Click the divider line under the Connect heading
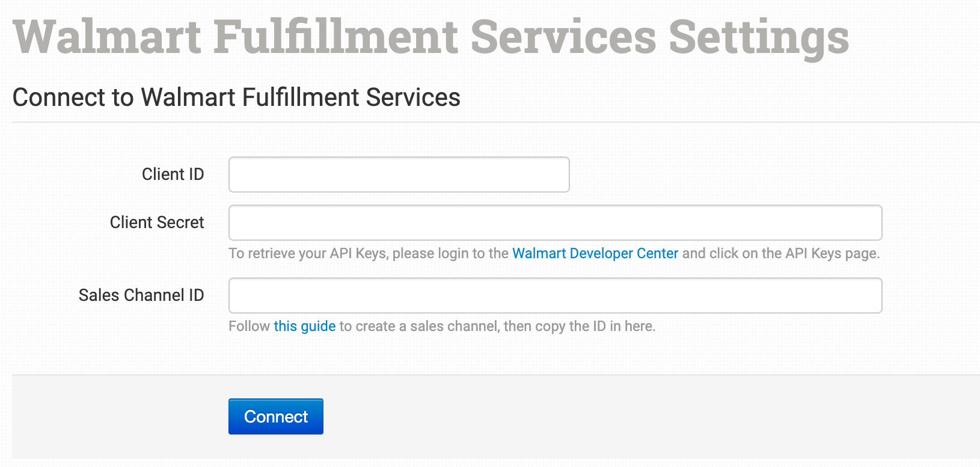The width and height of the screenshot is (980, 467). [x=496, y=122]
